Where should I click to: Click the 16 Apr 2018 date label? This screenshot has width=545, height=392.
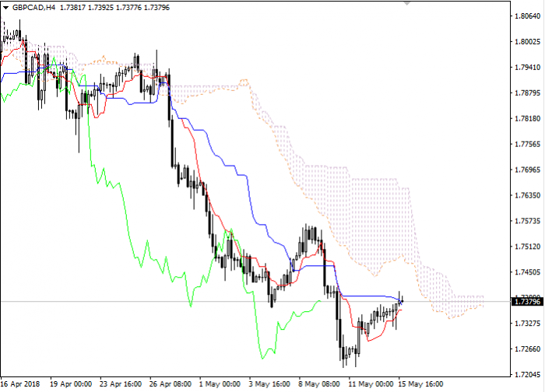click(22, 384)
